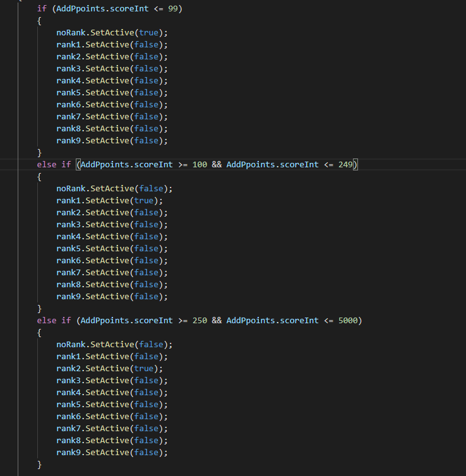The image size is (466, 476).
Task: Click the && operator on the 100 condition line
Action: (x=217, y=164)
